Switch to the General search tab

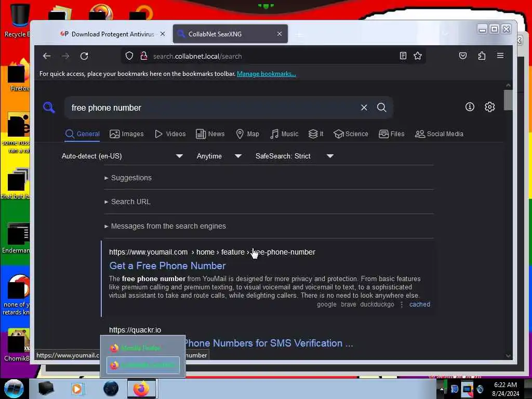pyautogui.click(x=83, y=134)
